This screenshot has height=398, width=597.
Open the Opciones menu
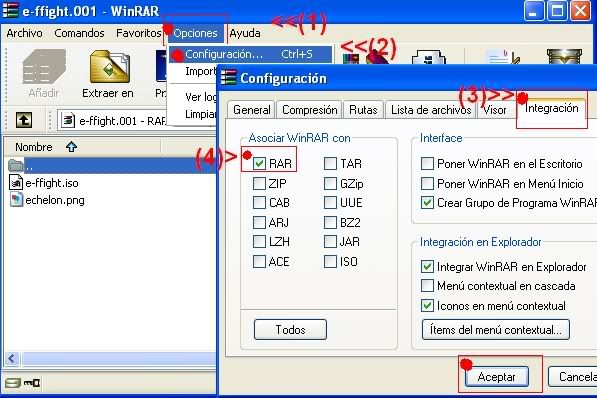point(195,33)
